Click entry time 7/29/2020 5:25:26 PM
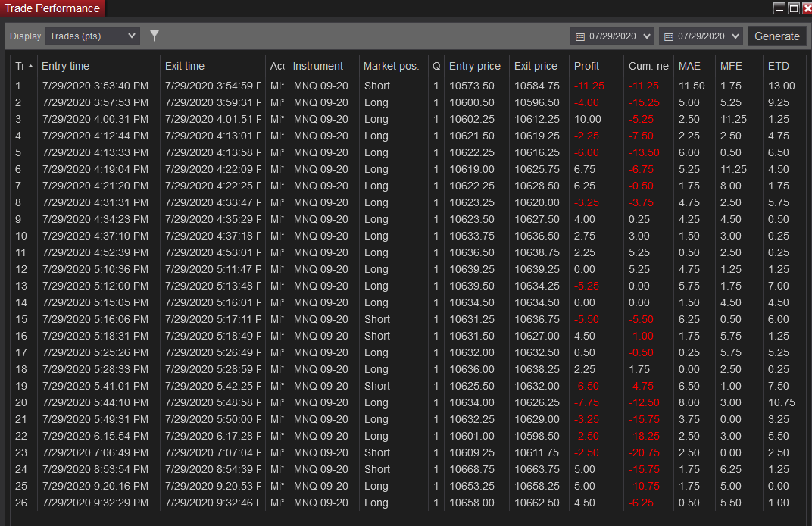The image size is (812, 526). 95,352
